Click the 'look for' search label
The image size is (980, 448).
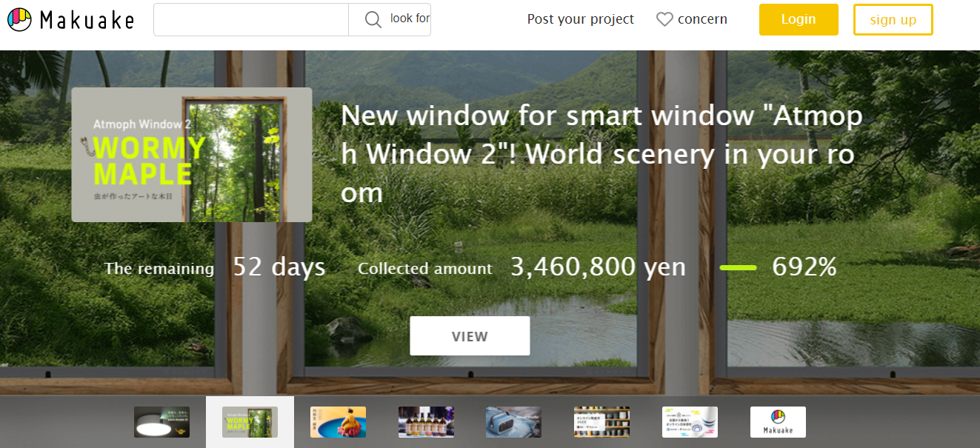[410, 19]
